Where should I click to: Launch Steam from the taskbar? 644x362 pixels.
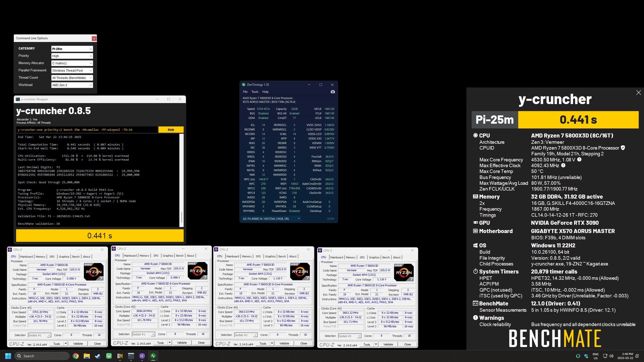98,356
